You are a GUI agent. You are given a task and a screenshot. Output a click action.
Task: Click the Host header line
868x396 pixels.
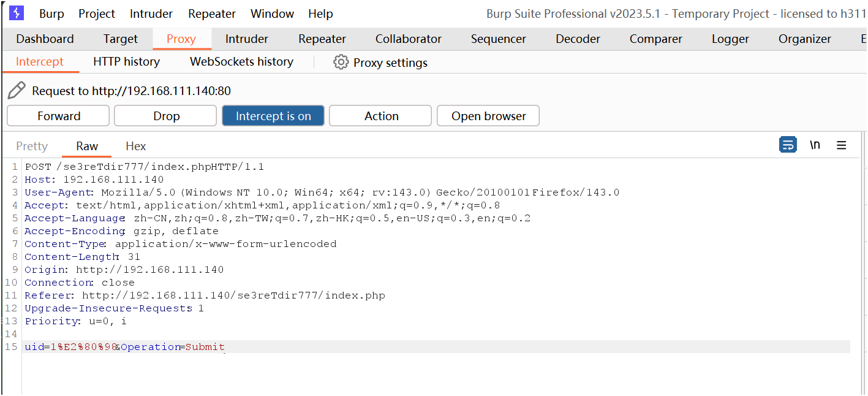[x=94, y=180]
